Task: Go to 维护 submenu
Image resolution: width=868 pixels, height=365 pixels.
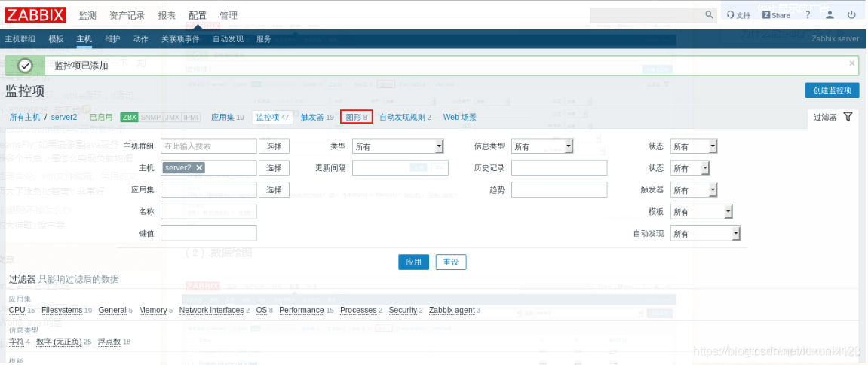Action: click(x=112, y=38)
